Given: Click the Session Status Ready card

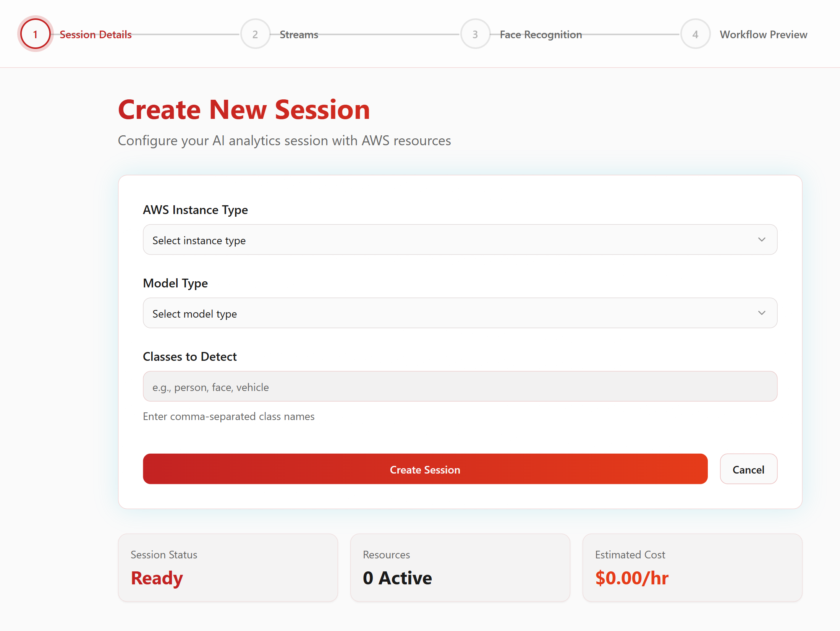Looking at the screenshot, I should click(228, 568).
